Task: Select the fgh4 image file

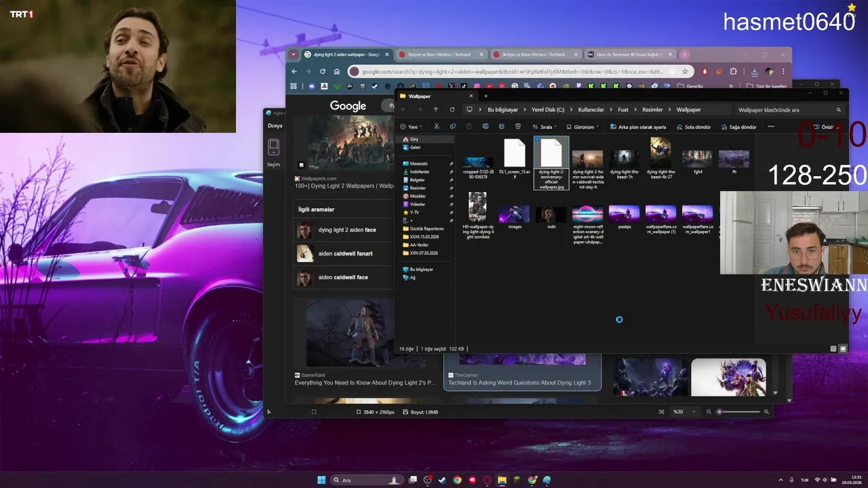Action: pyautogui.click(x=697, y=163)
